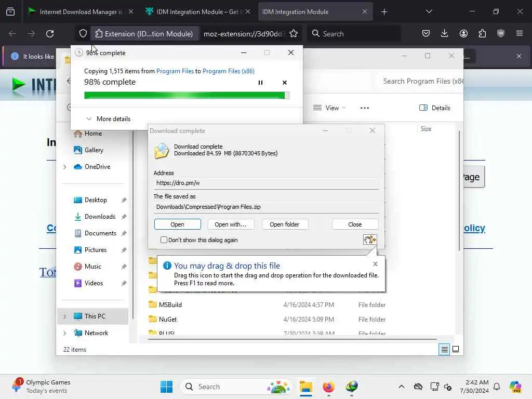The width and height of the screenshot is (532, 399).
Task: Open the list all tabs dropdown arrow
Action: 429,11
